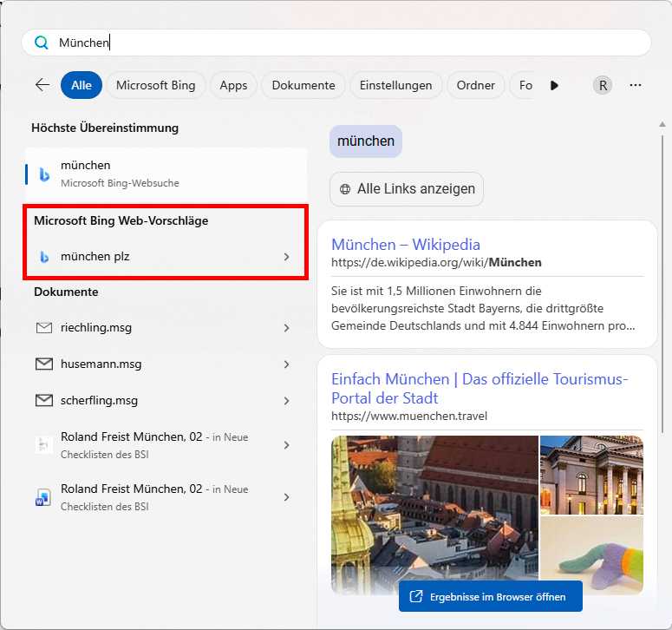Switch to Dokumente filter tab
Viewport: 672px width, 630px height.
pyautogui.click(x=303, y=85)
